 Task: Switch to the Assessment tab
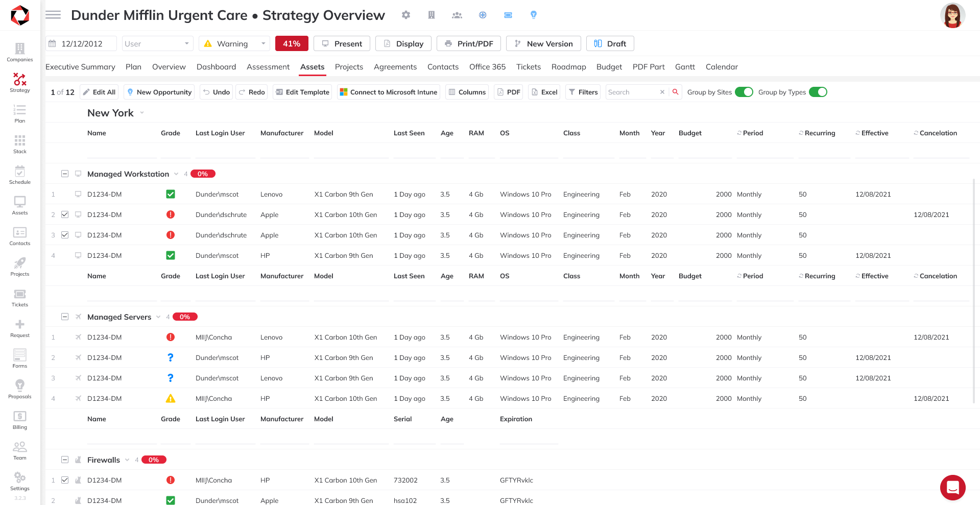[268, 67]
